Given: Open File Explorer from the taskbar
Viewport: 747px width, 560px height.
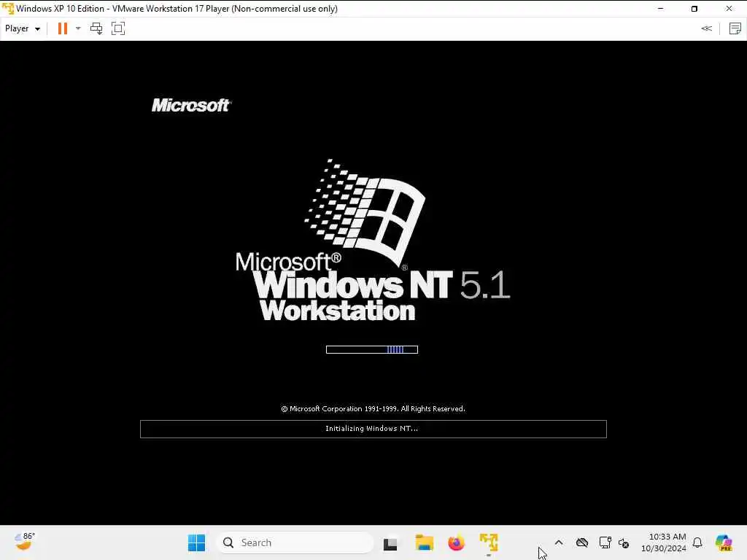Looking at the screenshot, I should point(424,542).
